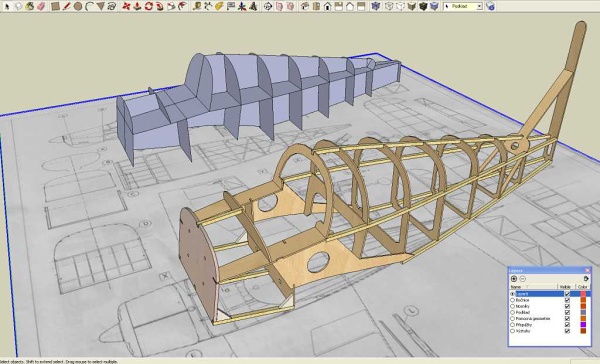Set Přepážky as the active layer
600x364 pixels.
512,325
